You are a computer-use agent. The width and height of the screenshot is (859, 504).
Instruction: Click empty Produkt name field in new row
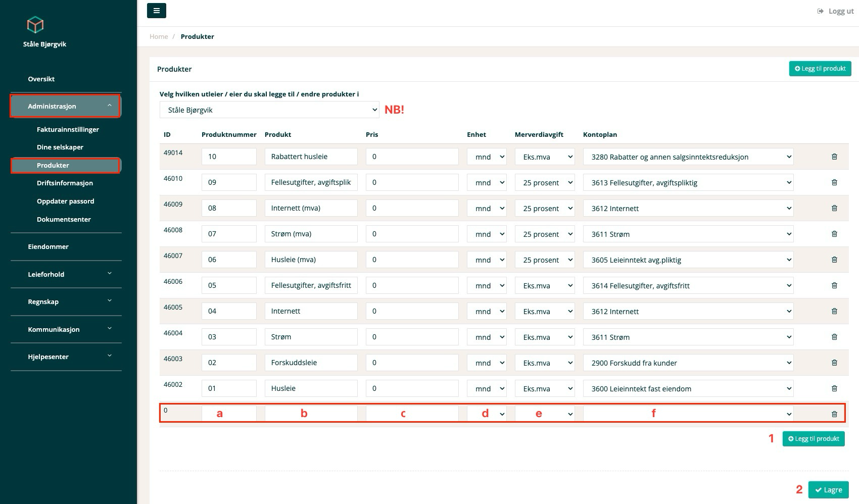(311, 414)
